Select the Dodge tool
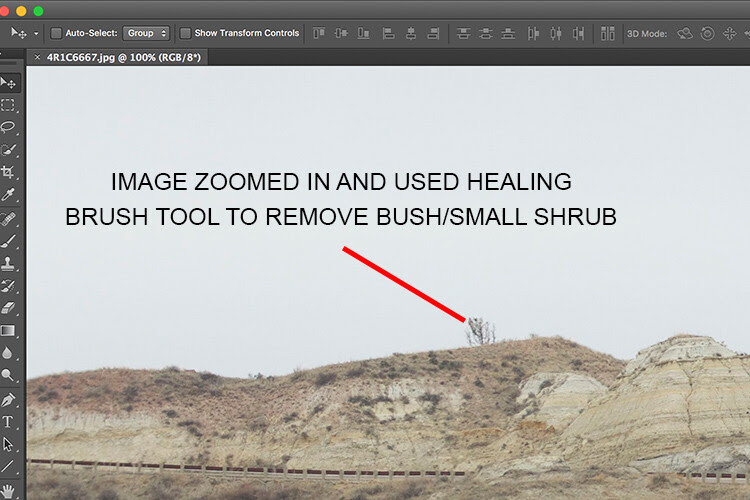 pos(8,375)
